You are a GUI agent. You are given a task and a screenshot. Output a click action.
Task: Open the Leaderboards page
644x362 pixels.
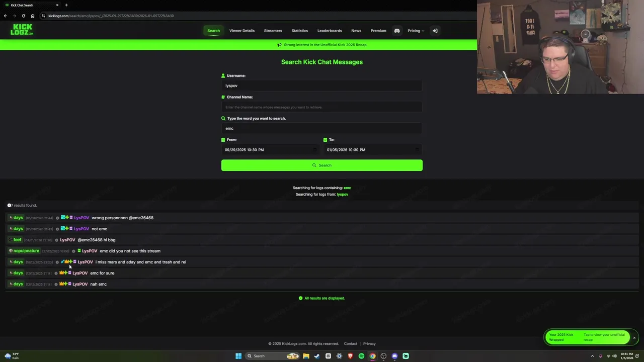[330, 31]
